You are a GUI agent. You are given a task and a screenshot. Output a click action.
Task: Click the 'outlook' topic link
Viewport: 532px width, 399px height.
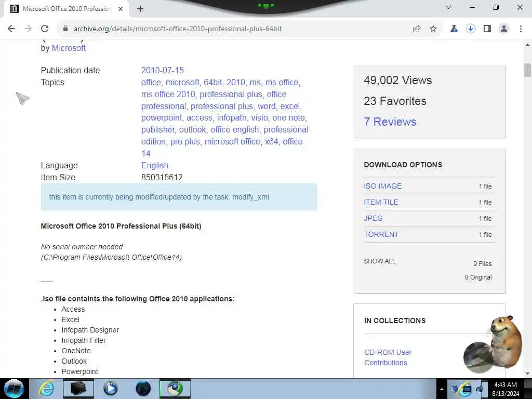(x=192, y=129)
